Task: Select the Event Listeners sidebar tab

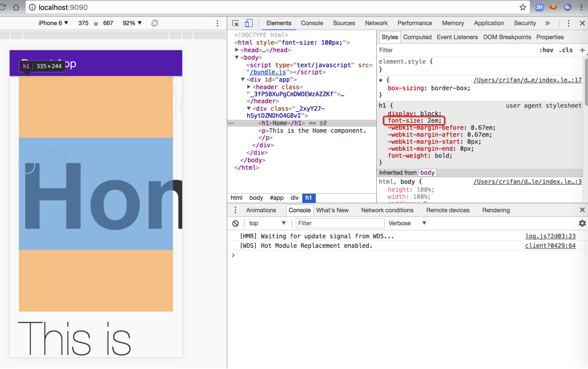Action: [x=457, y=37]
